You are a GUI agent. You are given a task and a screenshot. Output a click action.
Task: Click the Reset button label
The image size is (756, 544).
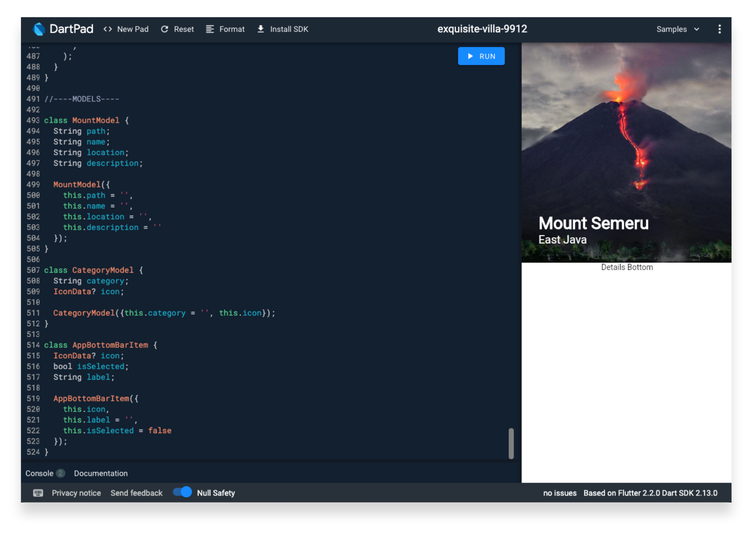pyautogui.click(x=184, y=29)
